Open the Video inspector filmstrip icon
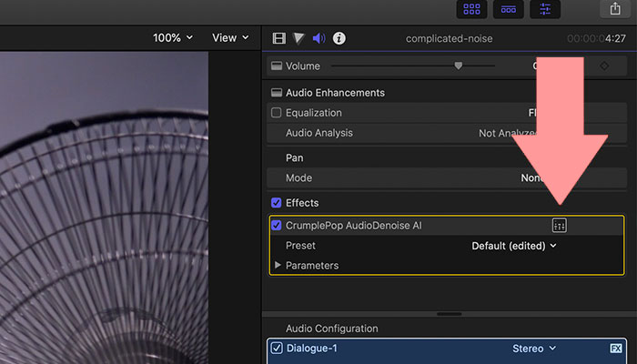The image size is (637, 364). click(279, 38)
